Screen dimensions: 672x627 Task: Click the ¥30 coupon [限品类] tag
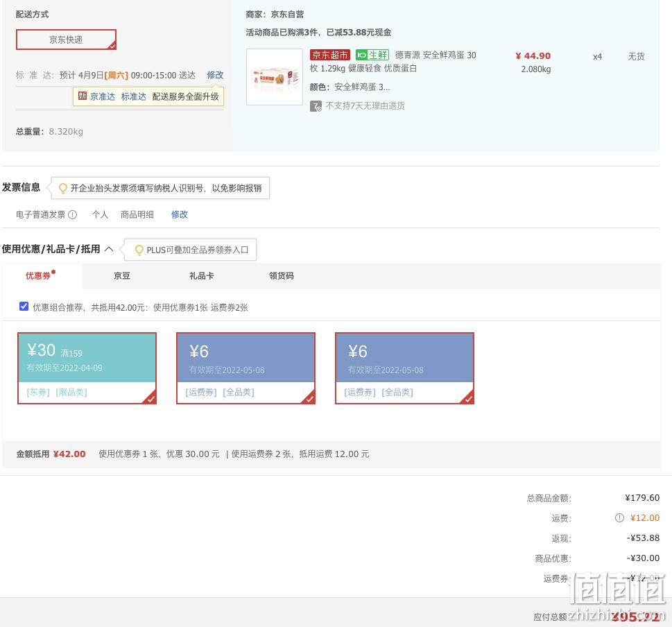71,392
